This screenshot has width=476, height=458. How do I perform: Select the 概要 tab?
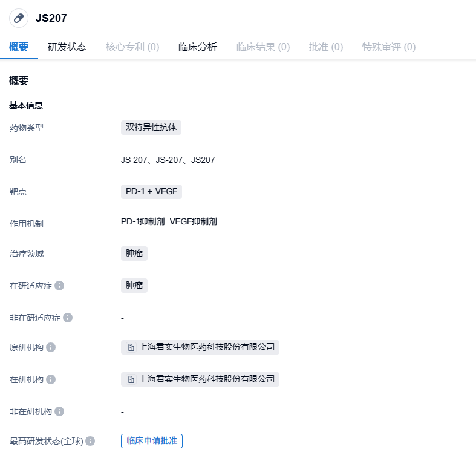(19, 47)
